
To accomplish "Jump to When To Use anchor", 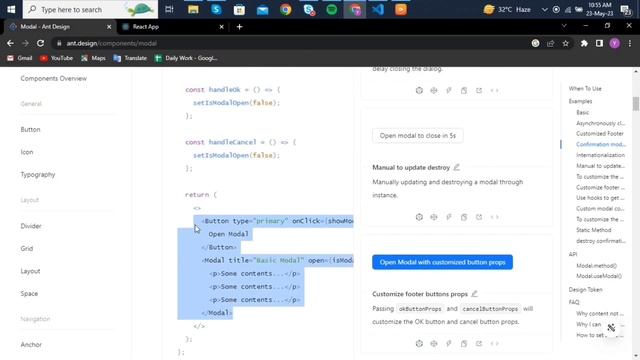I will pyautogui.click(x=585, y=89).
